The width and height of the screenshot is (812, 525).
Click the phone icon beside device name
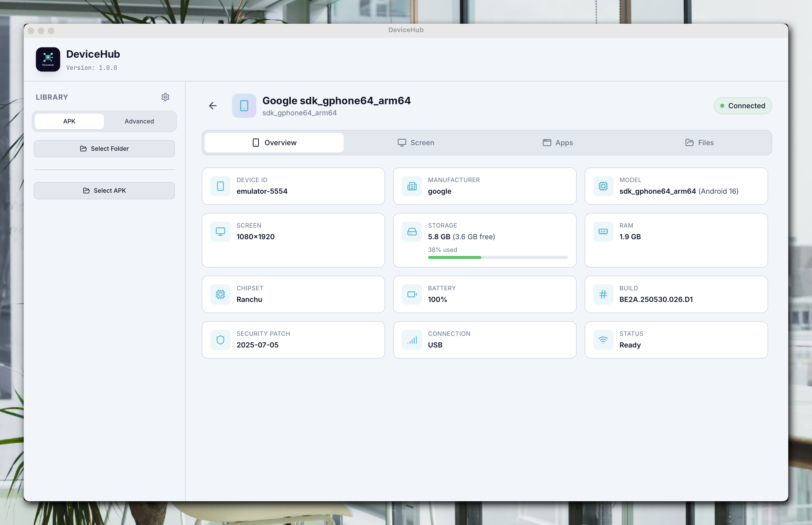pos(244,106)
